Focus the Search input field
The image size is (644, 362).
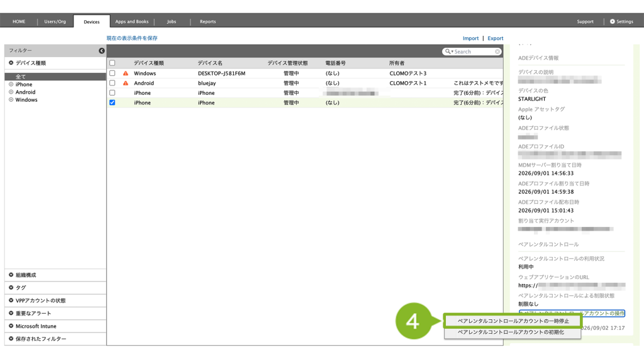473,52
